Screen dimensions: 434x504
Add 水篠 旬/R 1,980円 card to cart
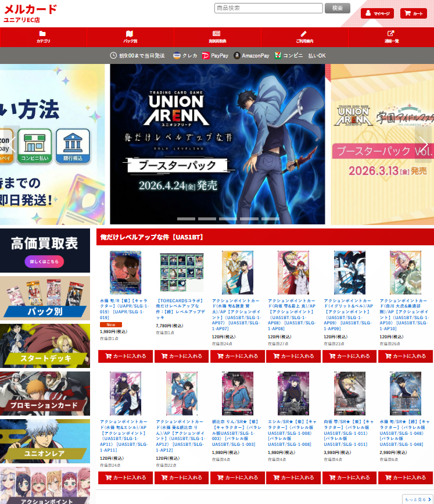tap(125, 356)
